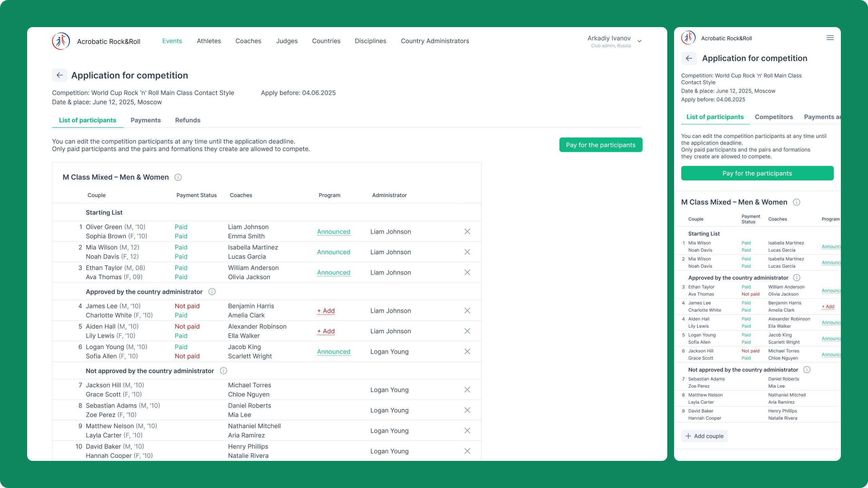Screen dimensions: 868x488
Task: Go back using the arrow in the mobile panel
Action: tap(689, 58)
